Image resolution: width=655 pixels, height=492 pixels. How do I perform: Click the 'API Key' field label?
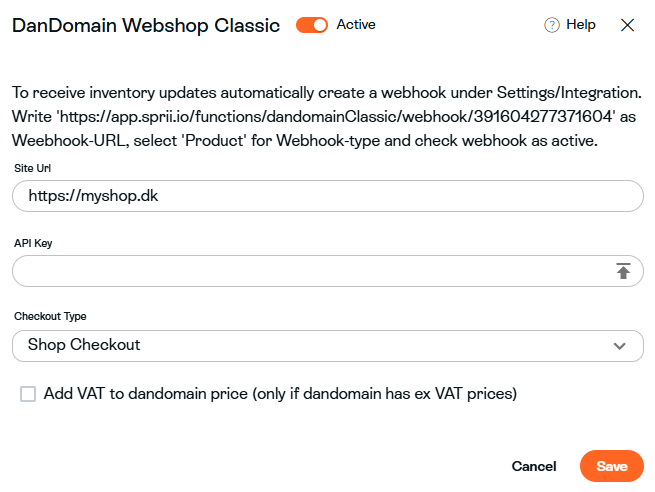pyautogui.click(x=34, y=242)
